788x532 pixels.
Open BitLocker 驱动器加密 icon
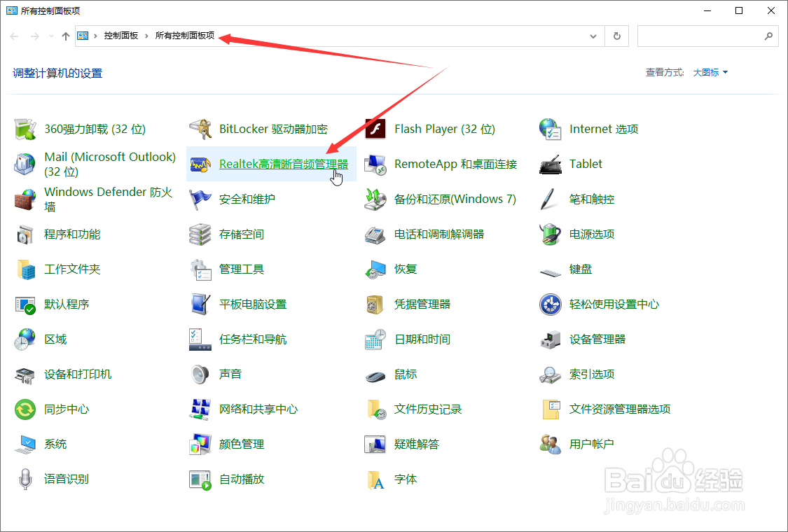200,129
